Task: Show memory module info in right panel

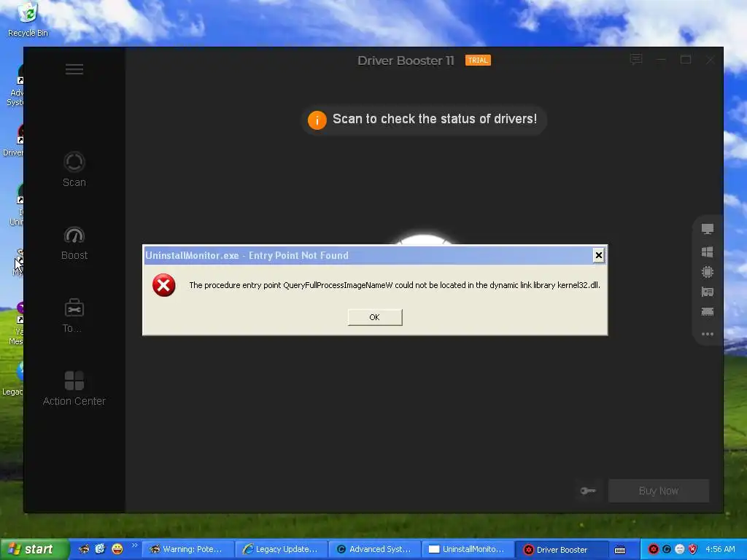Action: 708,312
